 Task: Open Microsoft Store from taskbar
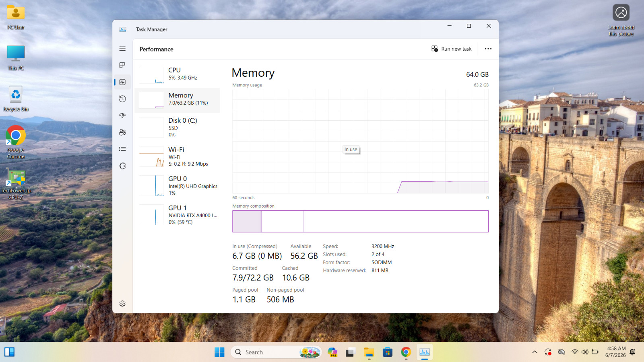[387, 352]
